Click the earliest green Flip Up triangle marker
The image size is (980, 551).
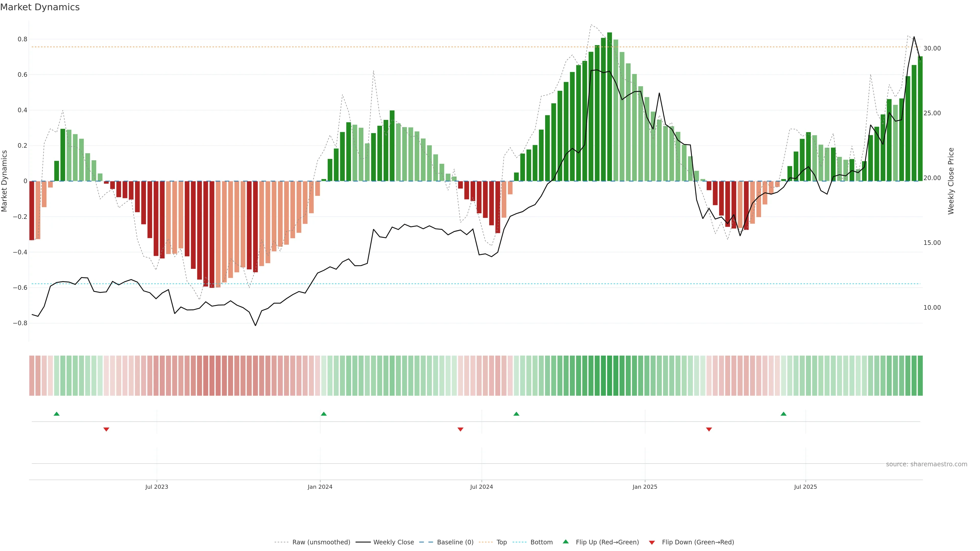(57, 414)
